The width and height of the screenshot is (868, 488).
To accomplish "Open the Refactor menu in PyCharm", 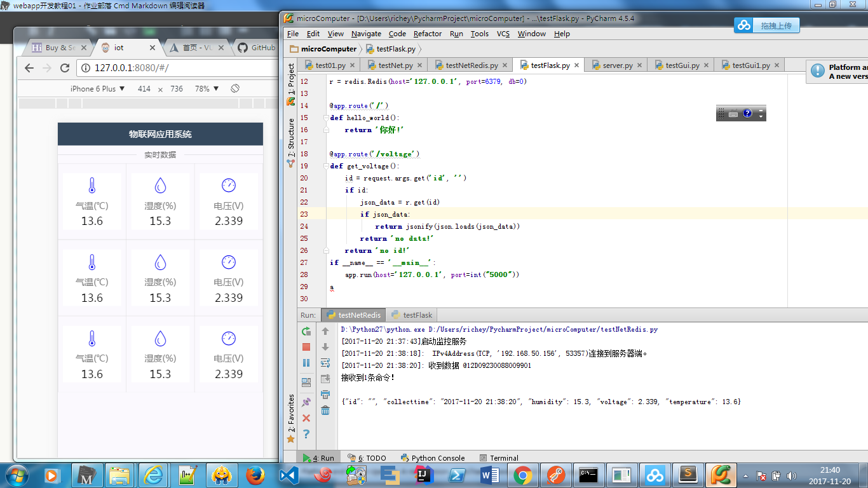I will click(x=427, y=34).
